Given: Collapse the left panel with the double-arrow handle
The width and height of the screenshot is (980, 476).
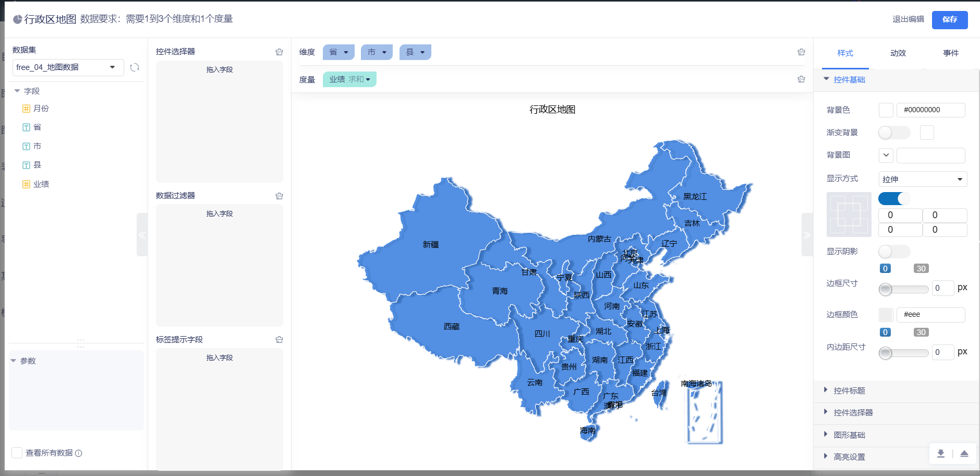Looking at the screenshot, I should 142,235.
